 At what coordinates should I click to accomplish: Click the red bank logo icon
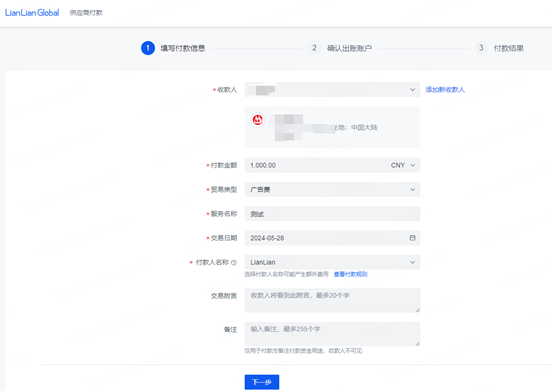point(257,120)
